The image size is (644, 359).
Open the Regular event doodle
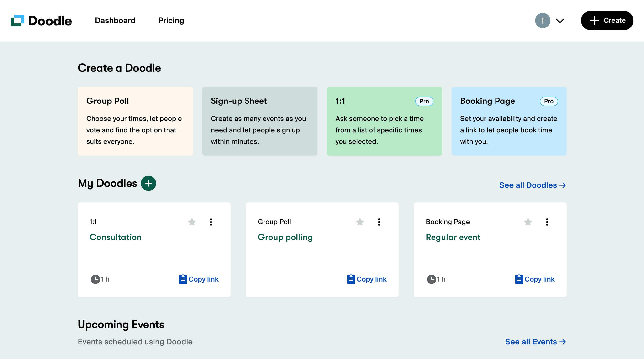[453, 237]
